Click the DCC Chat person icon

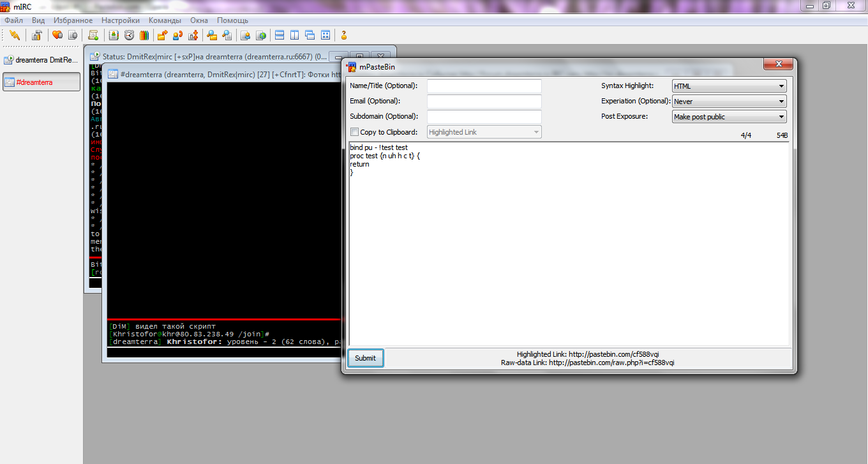click(x=178, y=35)
